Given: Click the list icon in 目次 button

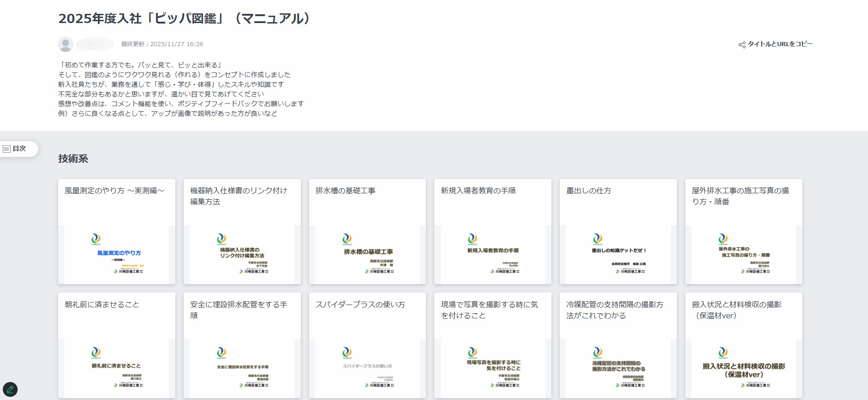Looking at the screenshot, I should click(x=7, y=149).
